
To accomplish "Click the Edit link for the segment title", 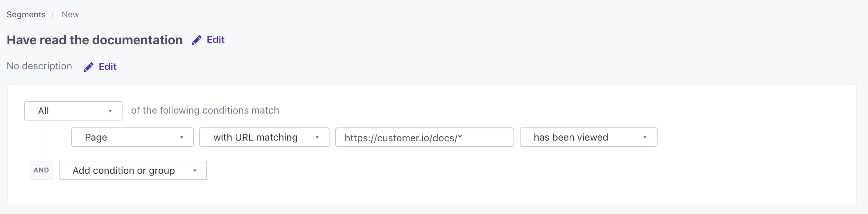I will 216,40.
